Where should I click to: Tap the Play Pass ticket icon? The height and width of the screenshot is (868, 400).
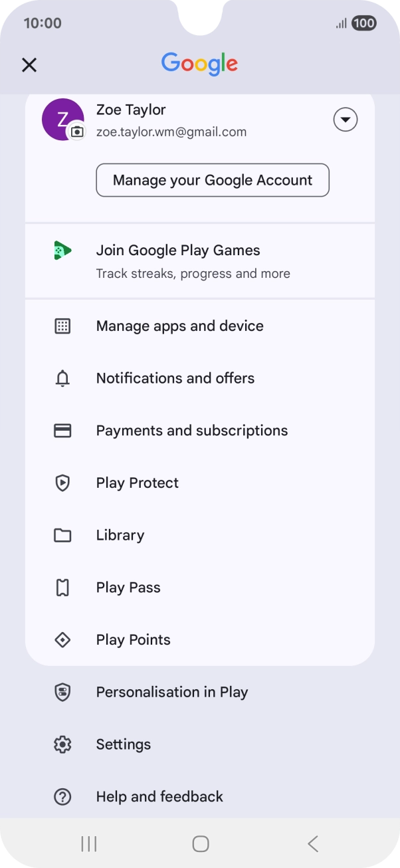pos(62,588)
